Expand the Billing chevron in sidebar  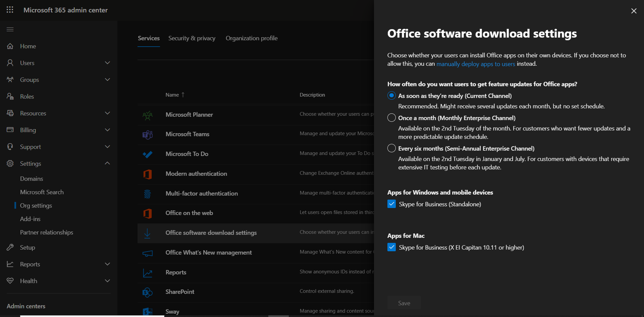(107, 130)
